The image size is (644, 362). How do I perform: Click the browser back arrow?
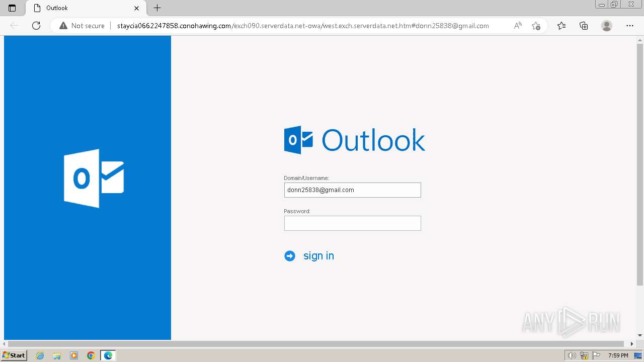14,26
